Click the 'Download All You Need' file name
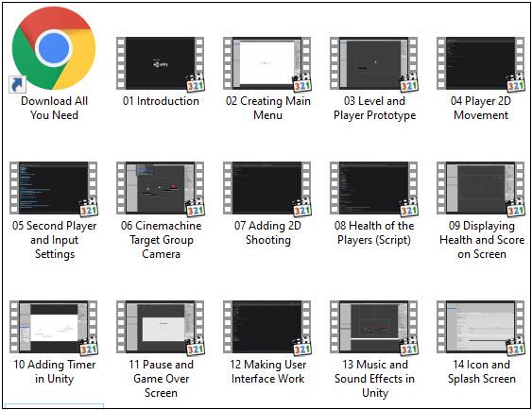The image size is (532, 410). (54, 108)
